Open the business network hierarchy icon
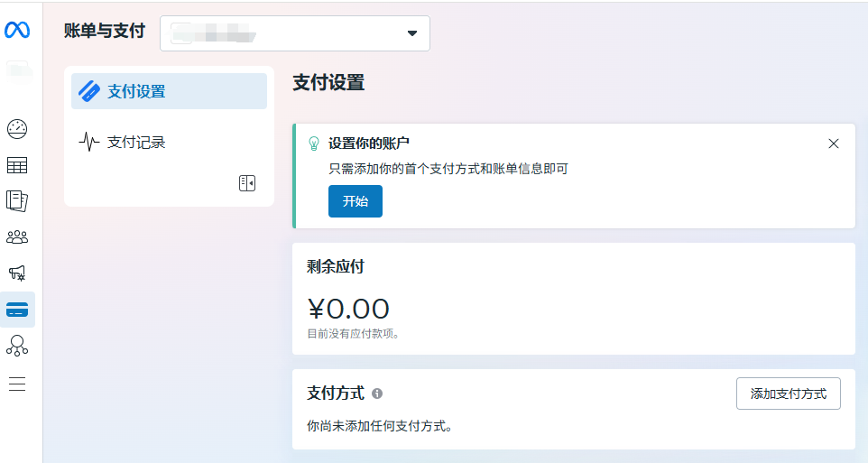This screenshot has width=868, height=463. [x=17, y=345]
